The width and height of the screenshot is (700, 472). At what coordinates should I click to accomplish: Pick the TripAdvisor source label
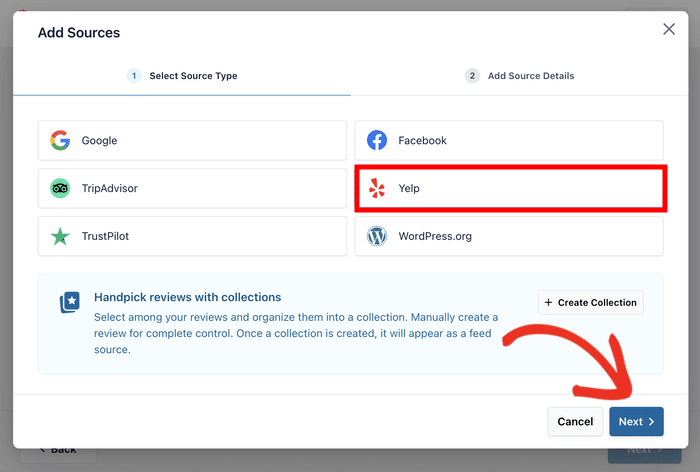click(110, 189)
